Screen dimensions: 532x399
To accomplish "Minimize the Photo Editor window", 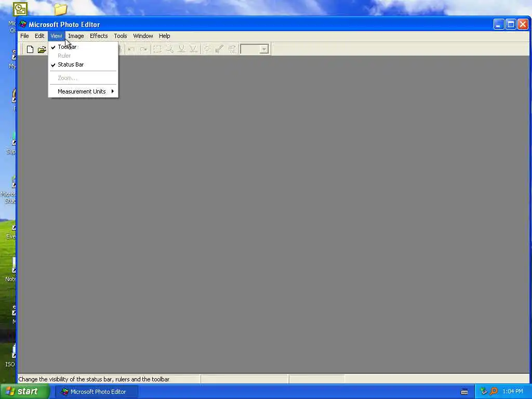I will point(498,24).
